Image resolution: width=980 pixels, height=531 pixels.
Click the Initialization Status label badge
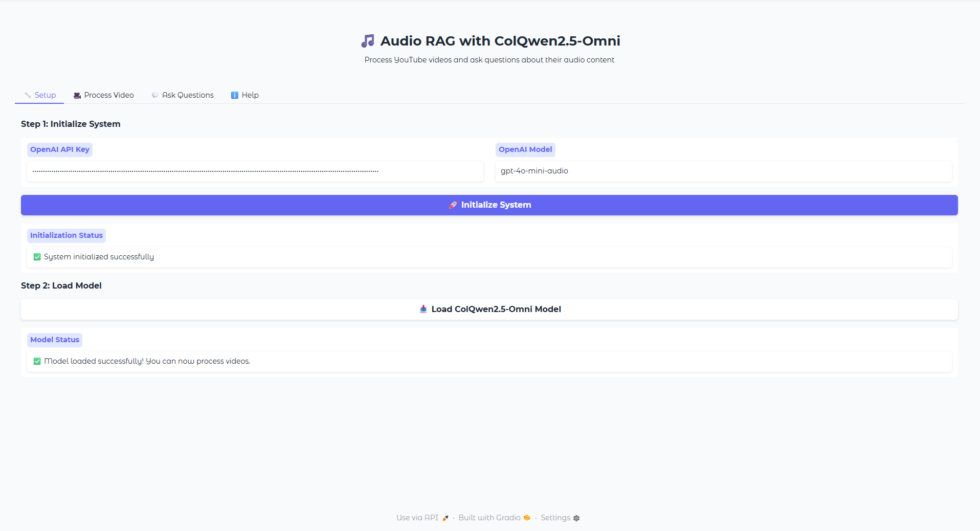tap(66, 235)
